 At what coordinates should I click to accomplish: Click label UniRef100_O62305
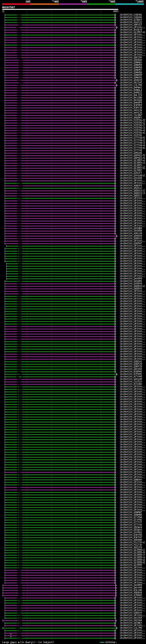[x=131, y=82]
